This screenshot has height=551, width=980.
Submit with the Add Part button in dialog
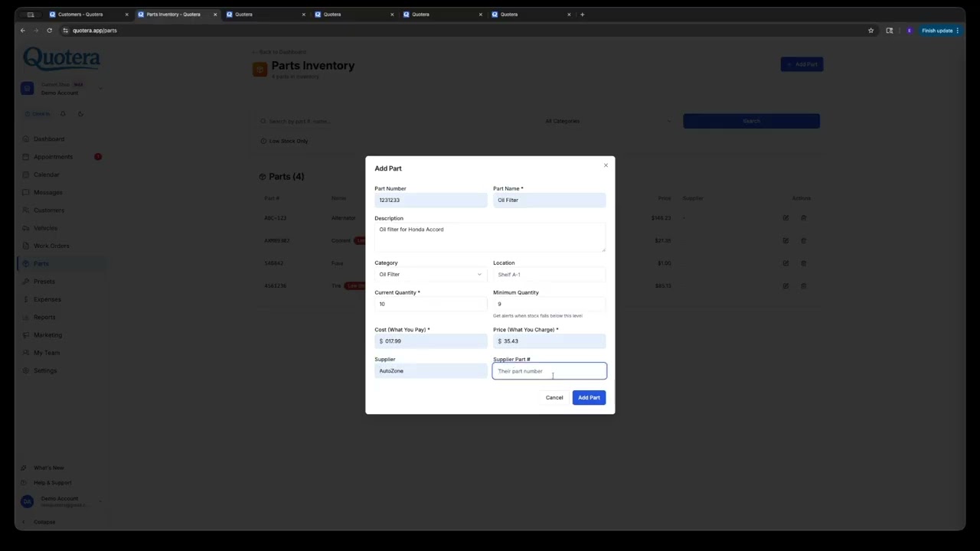[589, 398]
